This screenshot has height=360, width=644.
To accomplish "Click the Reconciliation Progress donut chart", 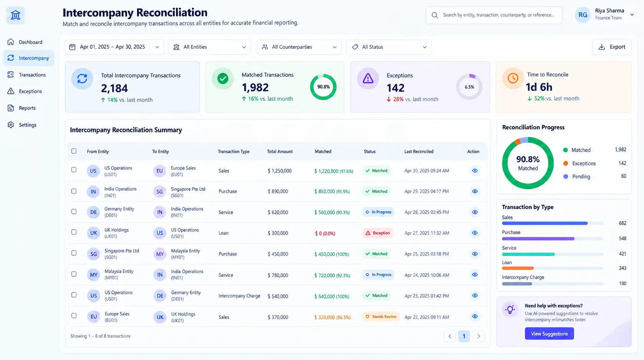I will coord(528,163).
